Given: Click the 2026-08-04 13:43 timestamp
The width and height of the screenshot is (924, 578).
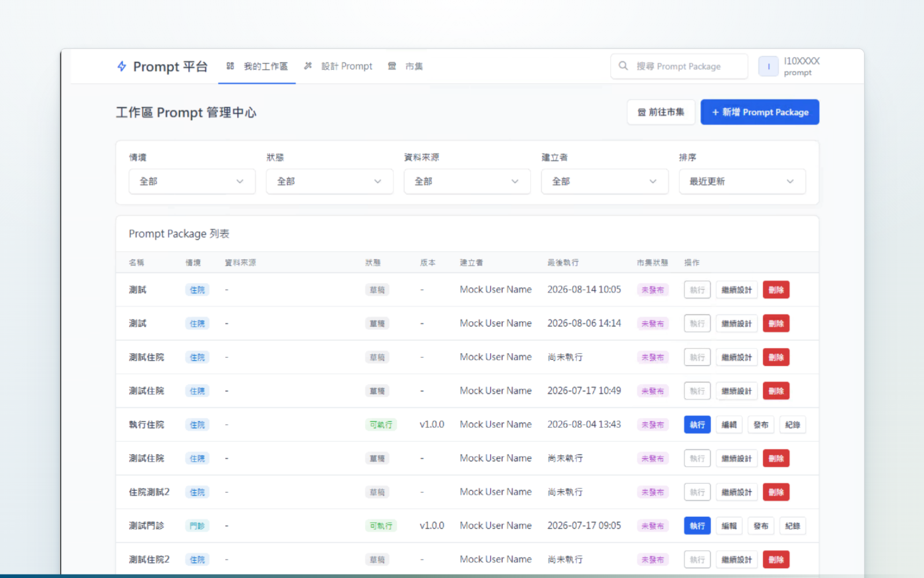Looking at the screenshot, I should click(x=584, y=424).
